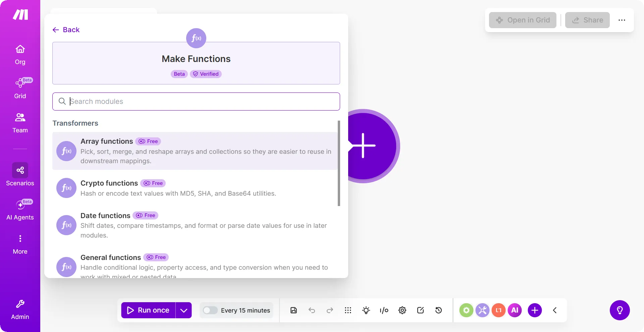Toggle the scheduling switch on
Viewport: 644px width, 332px height.
(210, 310)
